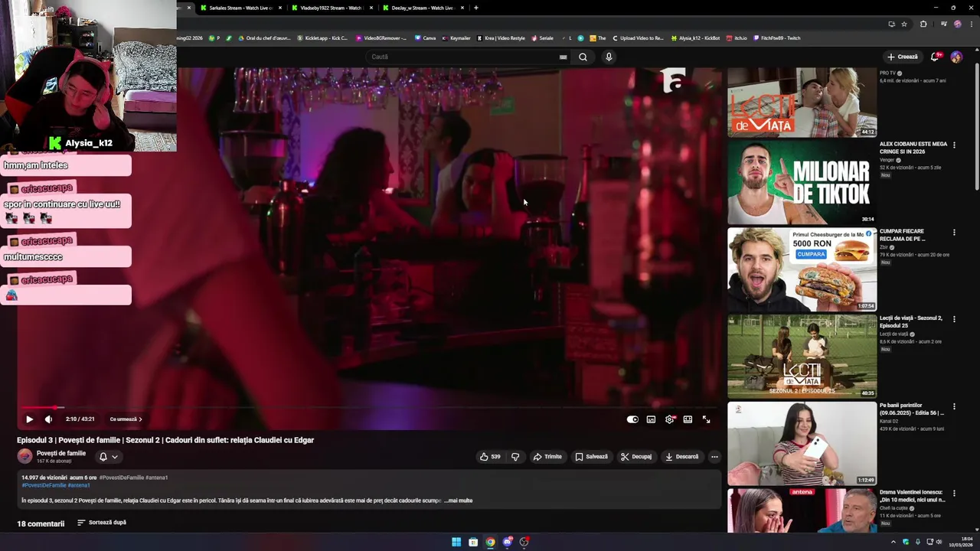Expand description with '...mai multe'
The height and width of the screenshot is (551, 980).
458,500
